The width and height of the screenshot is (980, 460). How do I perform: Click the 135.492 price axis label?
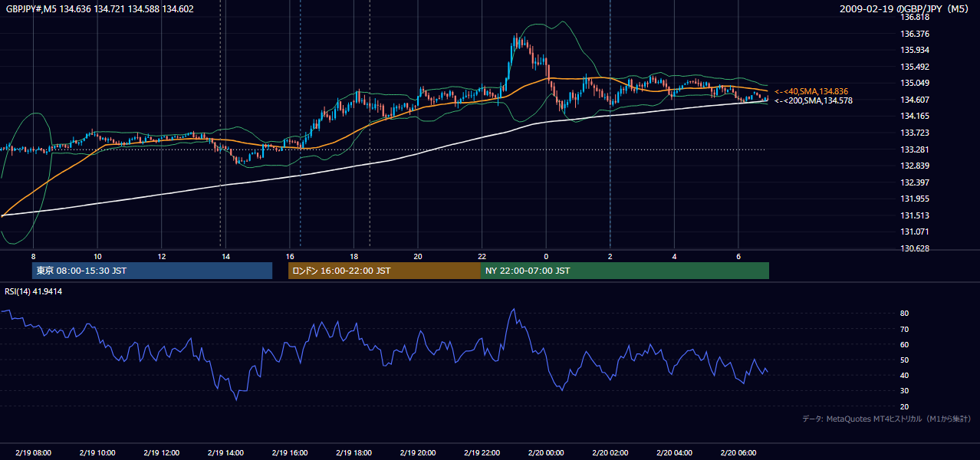pyautogui.click(x=914, y=67)
